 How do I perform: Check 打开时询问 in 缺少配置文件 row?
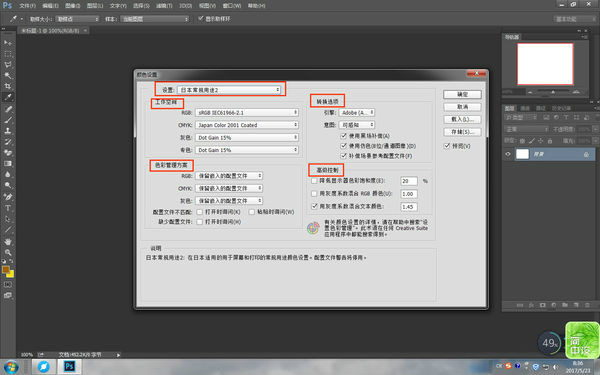(x=199, y=222)
